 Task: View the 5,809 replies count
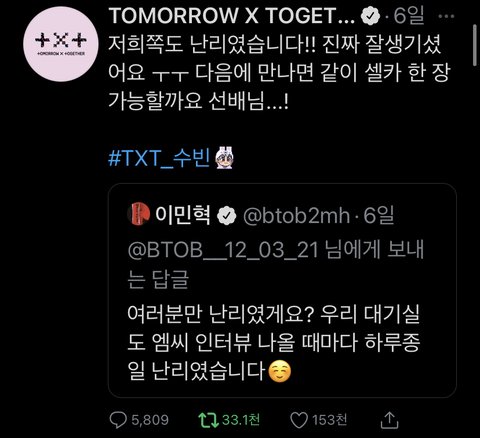(x=150, y=420)
